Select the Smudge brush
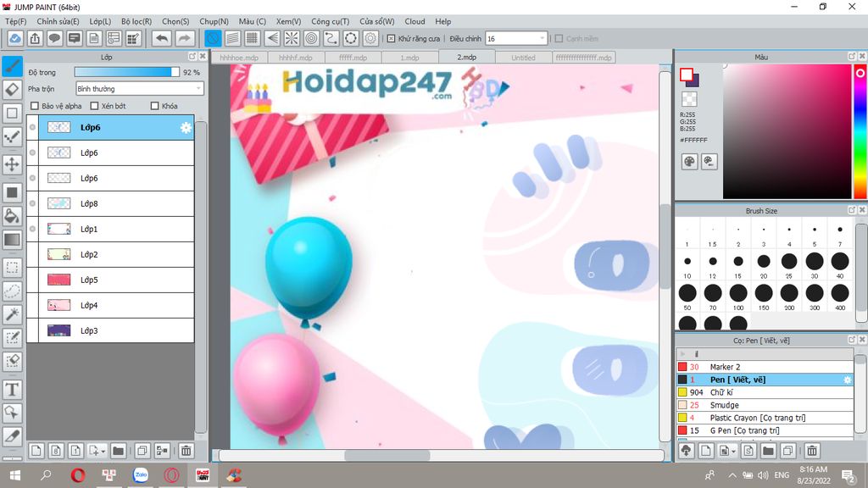 tap(765, 405)
